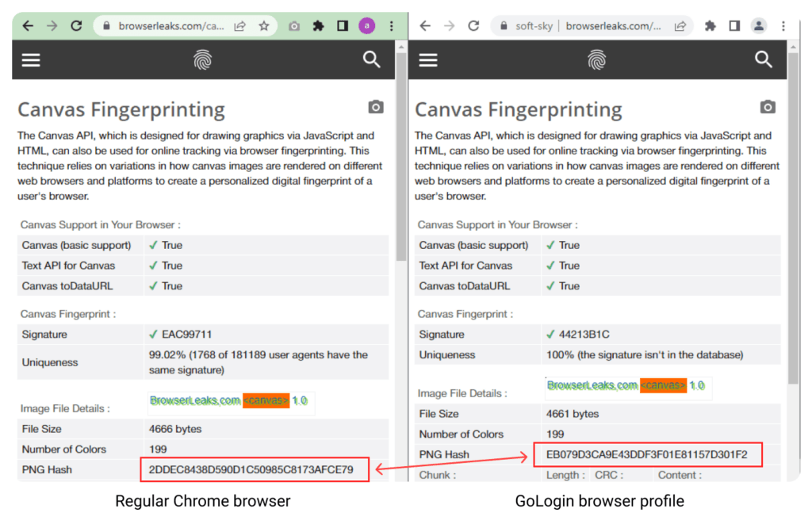Click file size value 4666 bytes
The image size is (812, 524).
(175, 429)
